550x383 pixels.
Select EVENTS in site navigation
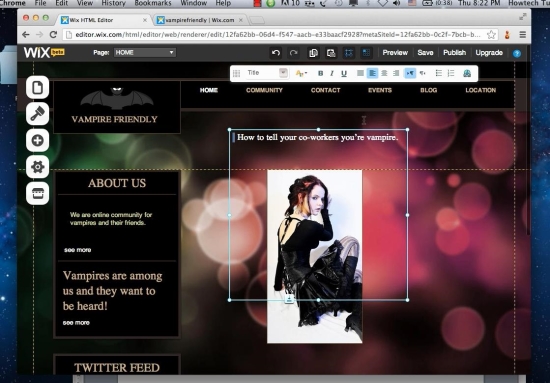[380, 90]
